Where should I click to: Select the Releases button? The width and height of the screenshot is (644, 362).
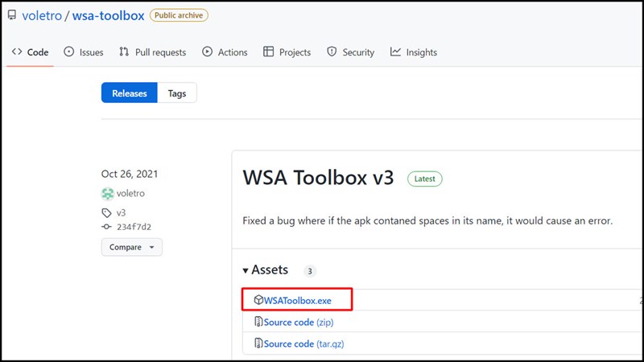tap(130, 93)
